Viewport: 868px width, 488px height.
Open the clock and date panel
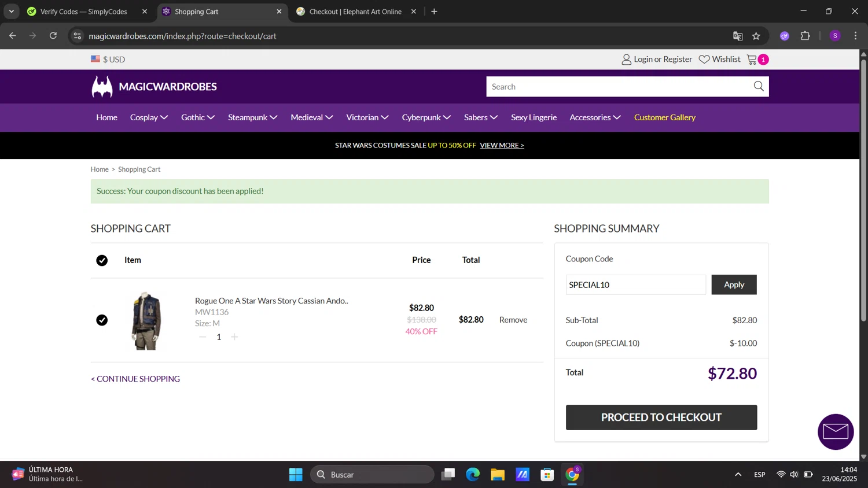pos(840,474)
